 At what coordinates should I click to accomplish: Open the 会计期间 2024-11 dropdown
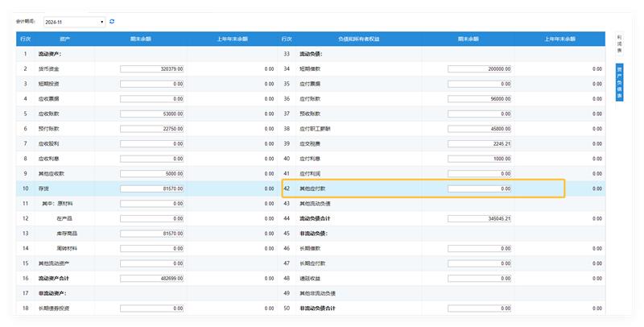click(x=74, y=22)
